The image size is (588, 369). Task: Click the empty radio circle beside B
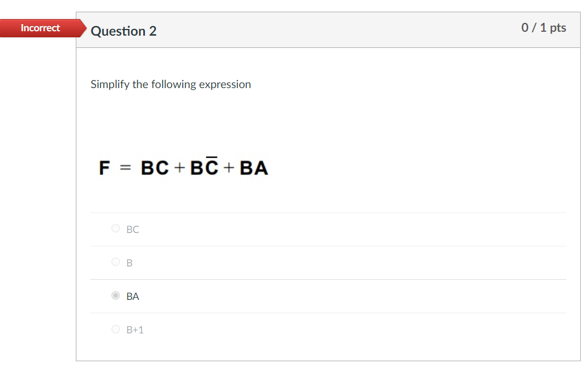(115, 262)
